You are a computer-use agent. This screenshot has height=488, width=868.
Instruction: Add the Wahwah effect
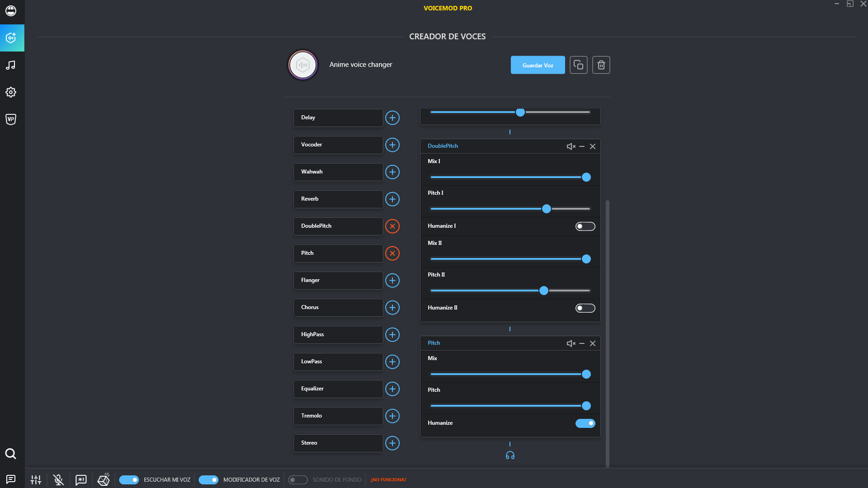pyautogui.click(x=392, y=172)
